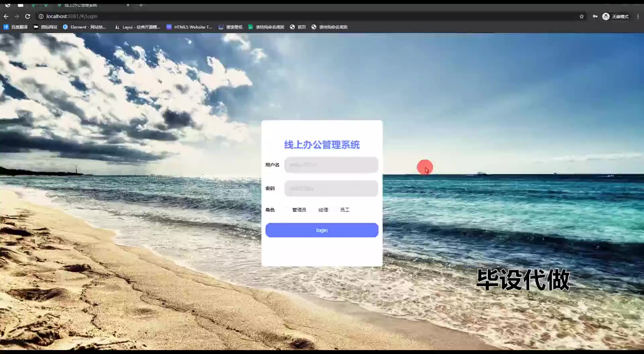This screenshot has height=354, width=644.
Task: Click the 角色 label
Action: (270, 210)
